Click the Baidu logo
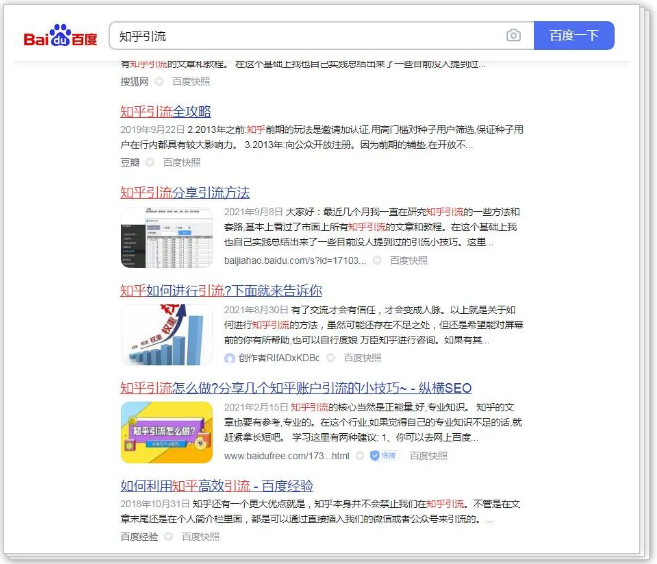Viewport: 657px width, 564px height. (60, 36)
